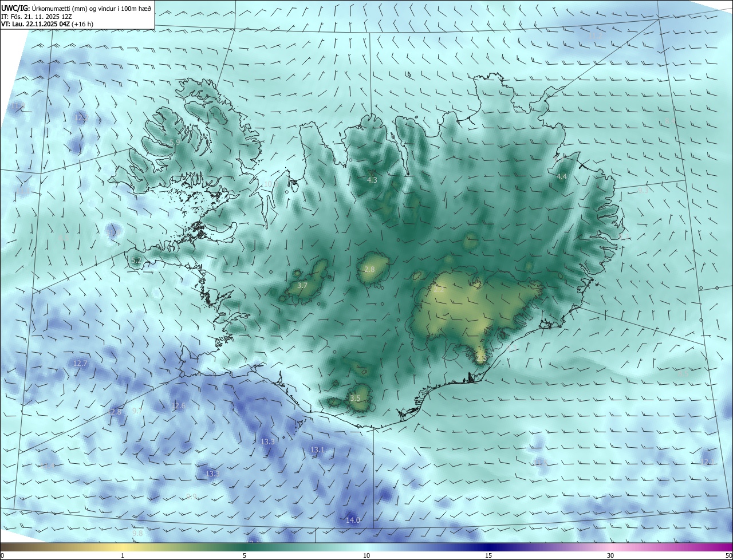The width and height of the screenshot is (733, 560).
Task: Click the 5.2 value label on the map
Action: (x=136, y=261)
